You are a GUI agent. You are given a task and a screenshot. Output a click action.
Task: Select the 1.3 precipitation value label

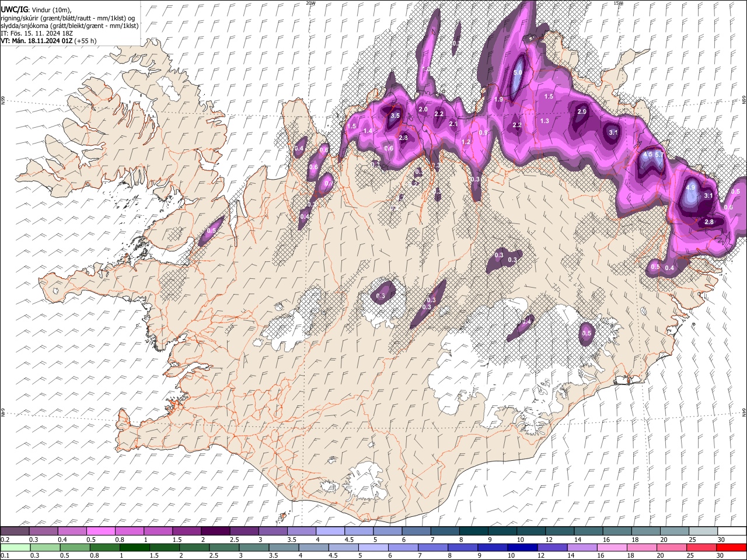coord(544,121)
